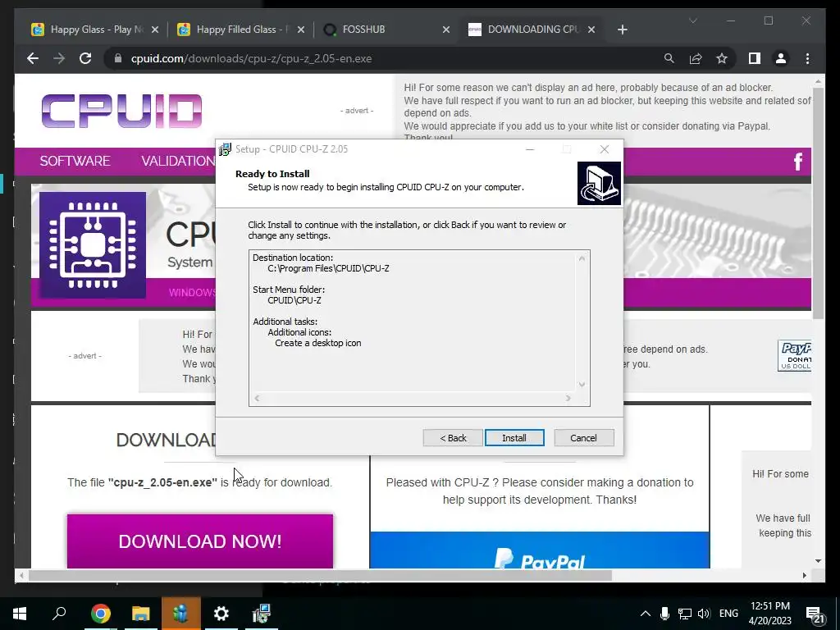840x630 pixels.
Task: Click the PayPal donate banner
Action: point(540,550)
